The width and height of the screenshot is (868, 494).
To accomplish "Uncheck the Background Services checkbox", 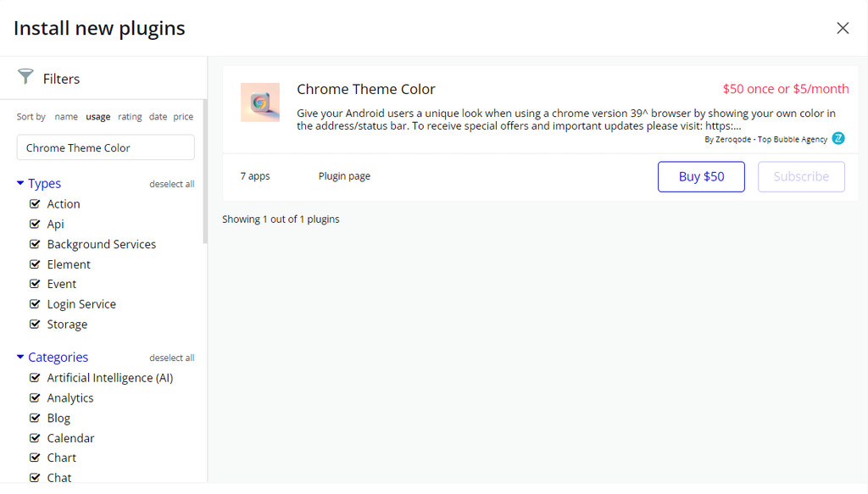I will coord(34,244).
